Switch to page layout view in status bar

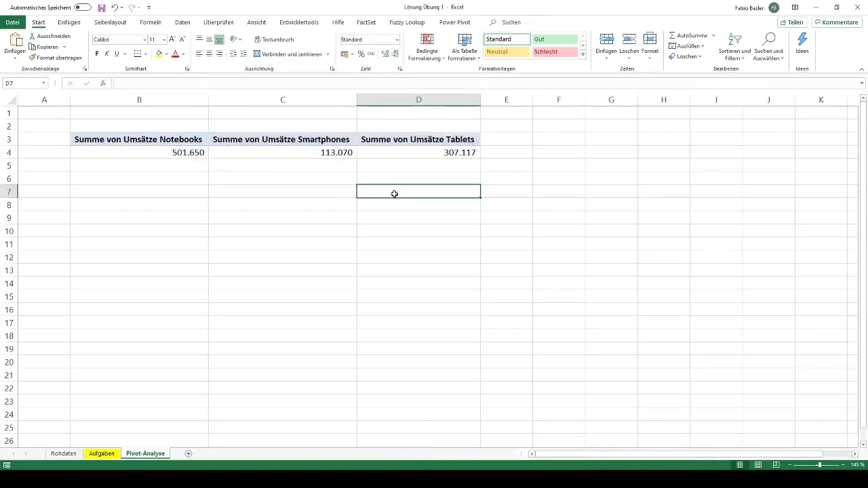click(758, 465)
